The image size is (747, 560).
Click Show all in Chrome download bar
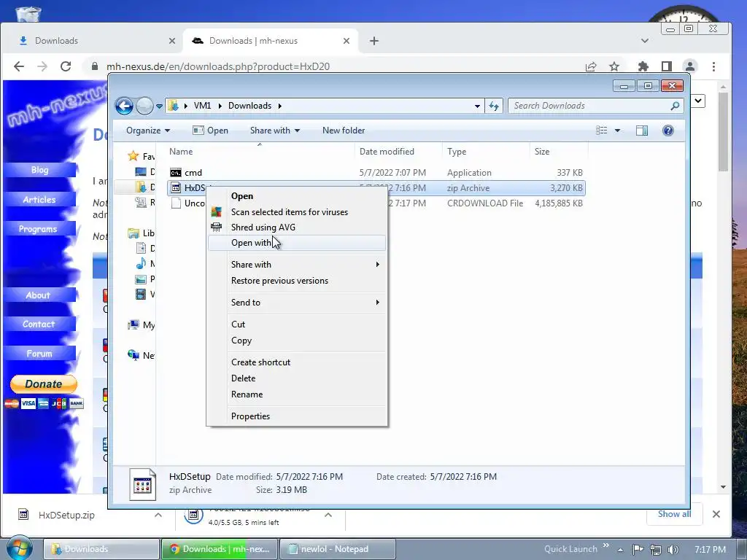point(674,514)
